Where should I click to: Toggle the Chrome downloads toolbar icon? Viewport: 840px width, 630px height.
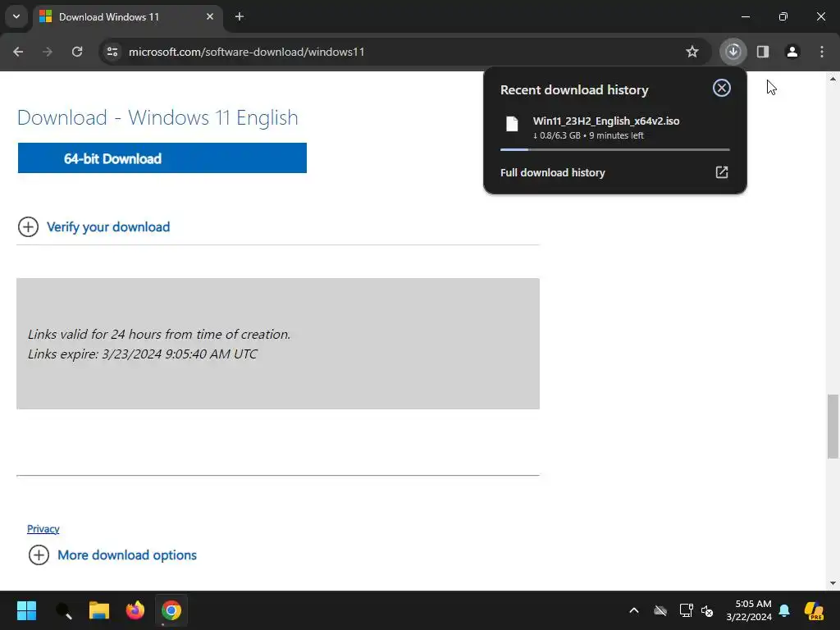click(733, 52)
